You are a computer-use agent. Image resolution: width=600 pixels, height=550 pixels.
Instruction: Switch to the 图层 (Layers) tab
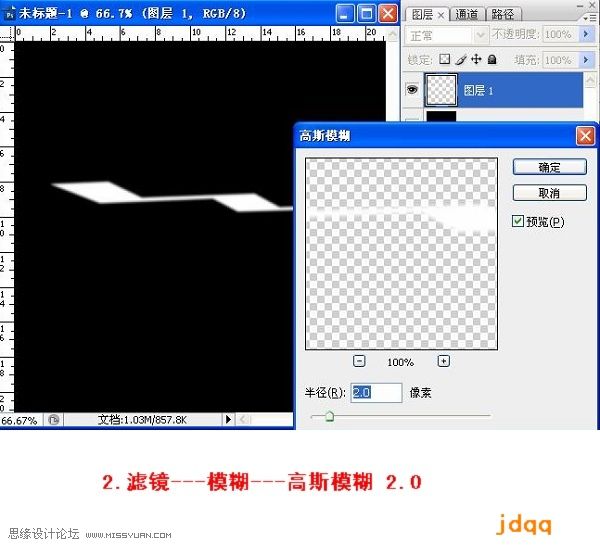[x=422, y=15]
